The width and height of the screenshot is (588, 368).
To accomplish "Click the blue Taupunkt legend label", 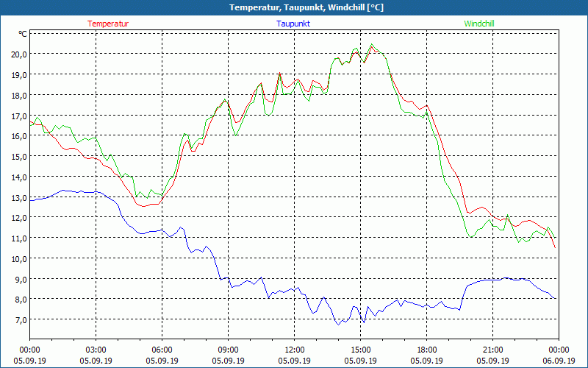I will tap(293, 24).
